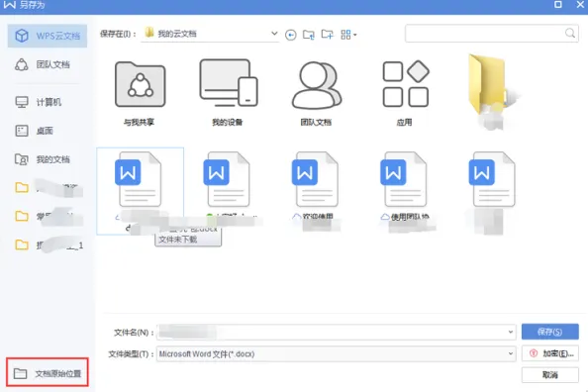Click the 桌面 icon in sidebar

[x=22, y=131]
